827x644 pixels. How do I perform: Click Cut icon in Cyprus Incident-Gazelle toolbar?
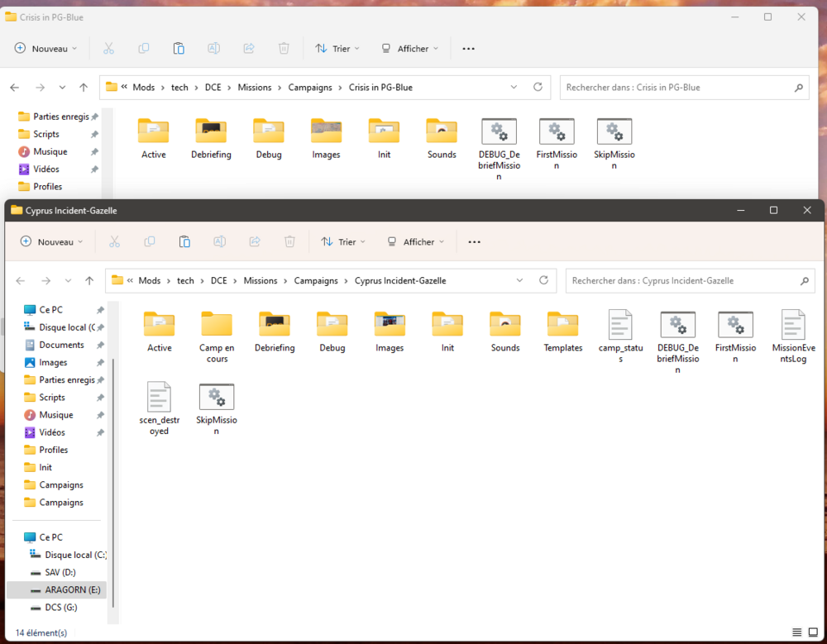(x=114, y=241)
